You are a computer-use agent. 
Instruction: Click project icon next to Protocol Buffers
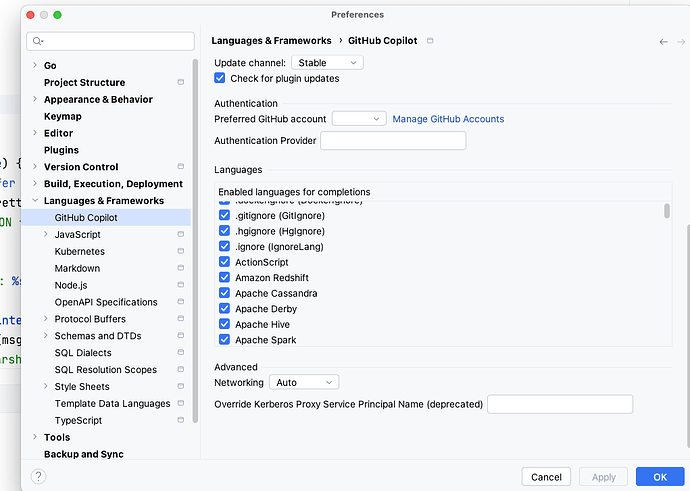coord(180,319)
